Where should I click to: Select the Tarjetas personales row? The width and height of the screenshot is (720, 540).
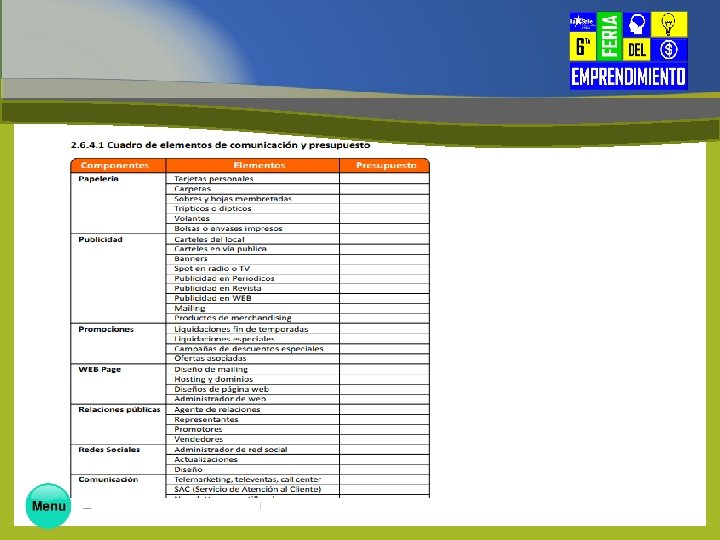click(253, 179)
